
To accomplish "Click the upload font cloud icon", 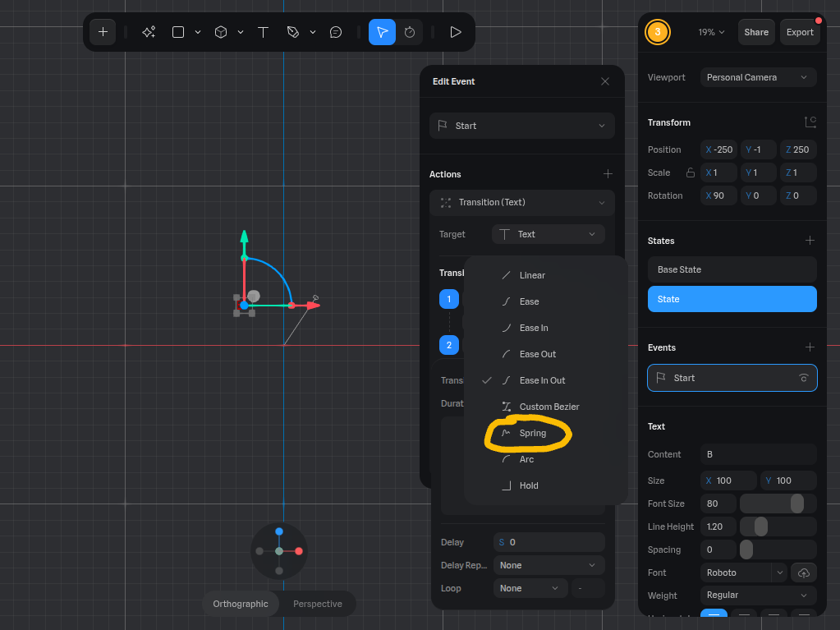I will 804,573.
